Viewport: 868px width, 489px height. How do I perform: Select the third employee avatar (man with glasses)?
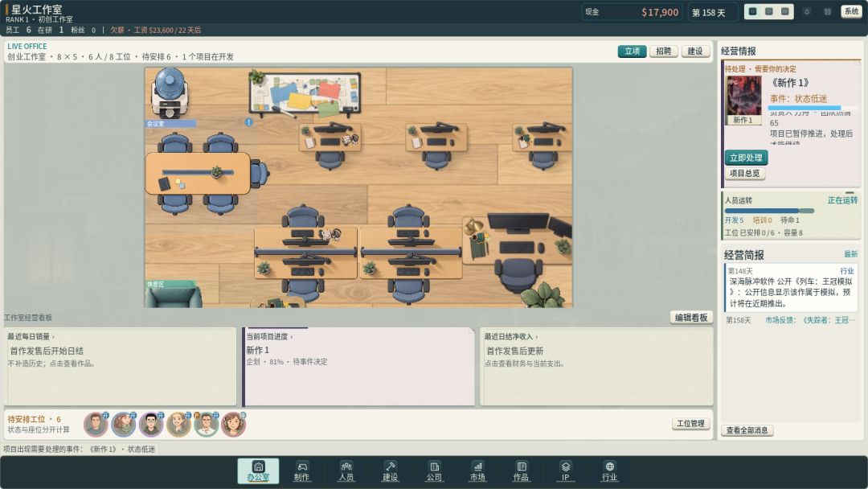coord(151,424)
